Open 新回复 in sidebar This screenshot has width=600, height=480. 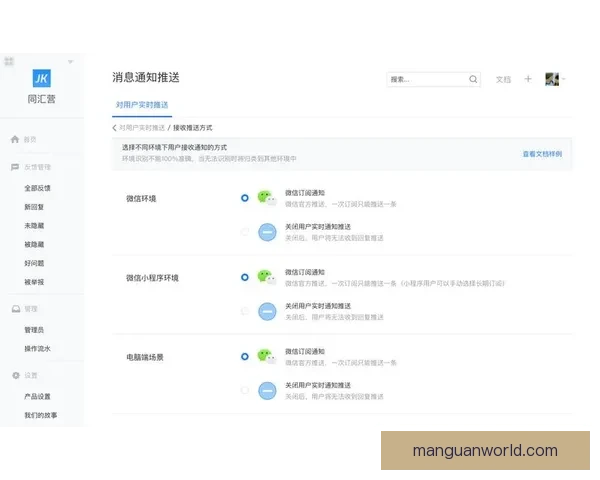pyautogui.click(x=34, y=207)
